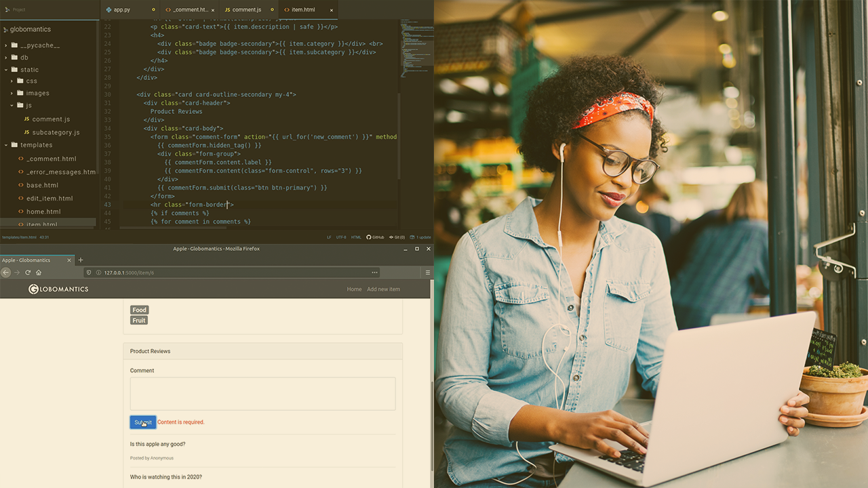Open the Firefox hamburger menu
This screenshot has width=868, height=488.
428,272
